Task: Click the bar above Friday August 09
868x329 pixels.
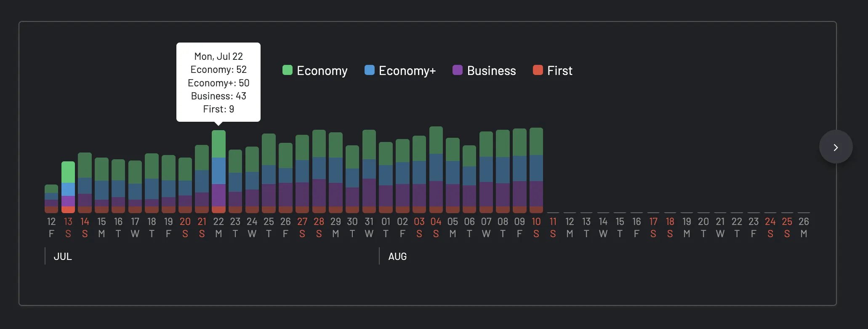Action: pos(519,171)
